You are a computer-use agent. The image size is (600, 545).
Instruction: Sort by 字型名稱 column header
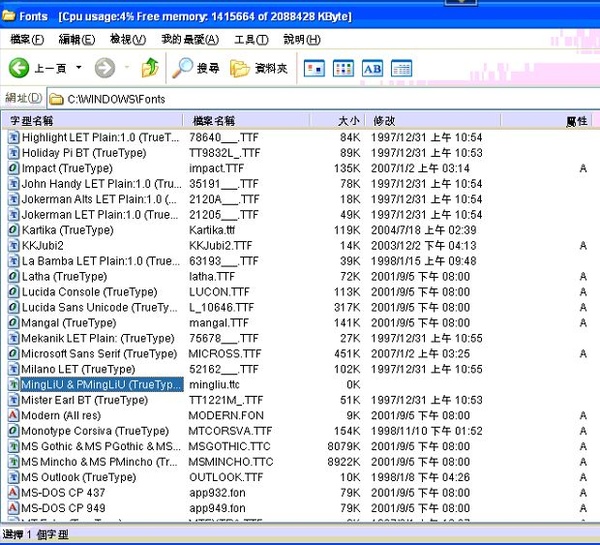(92, 121)
